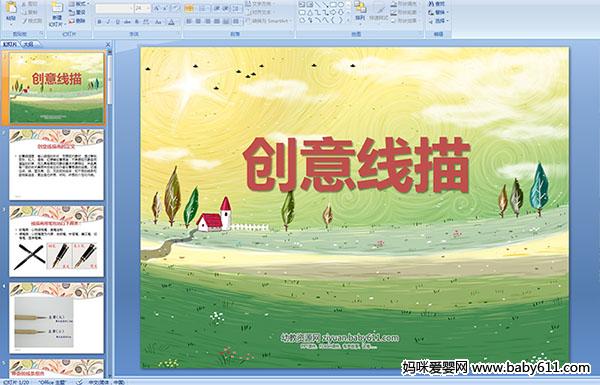Click the 创意线描 title on main slide

pos(356,165)
